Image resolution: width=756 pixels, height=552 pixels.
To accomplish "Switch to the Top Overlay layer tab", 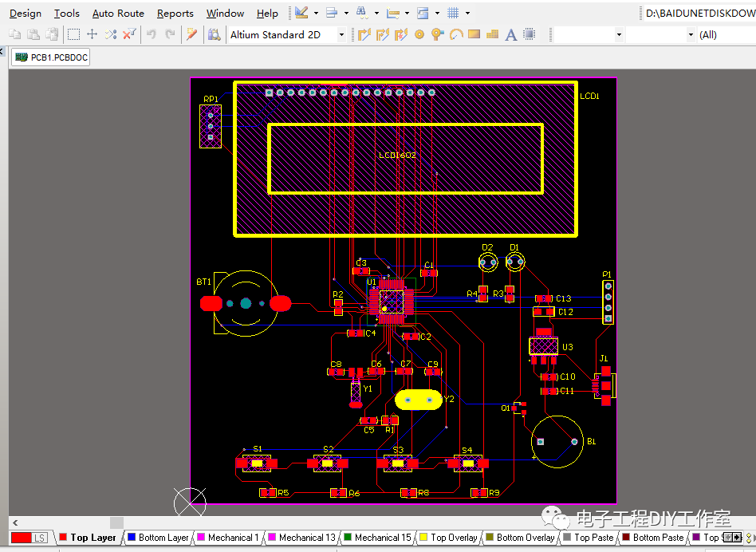I will (x=448, y=537).
